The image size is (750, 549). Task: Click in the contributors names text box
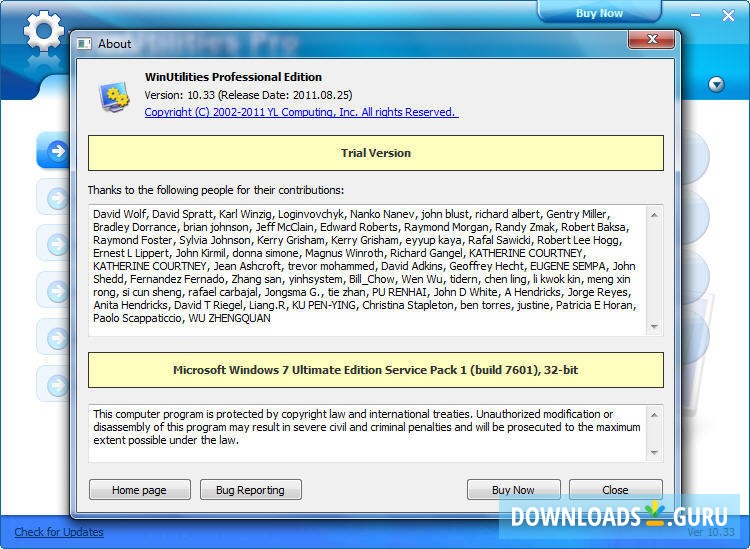click(x=367, y=270)
